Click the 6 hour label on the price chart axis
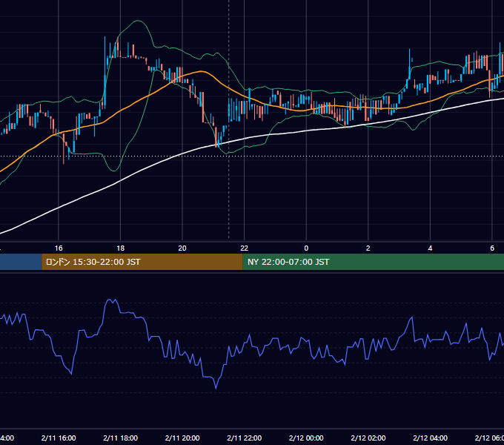Image resolution: width=504 pixels, height=445 pixels. (492, 248)
